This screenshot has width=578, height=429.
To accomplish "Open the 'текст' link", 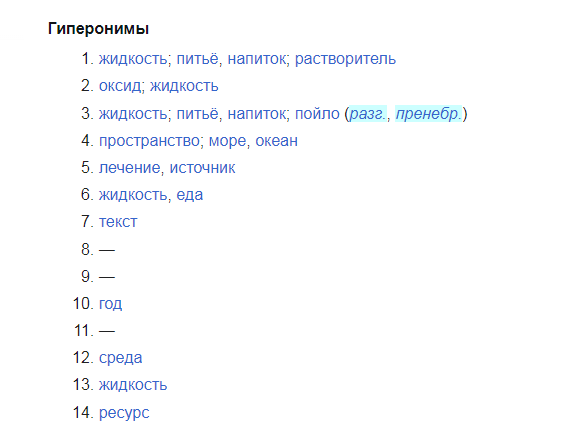I will [118, 222].
